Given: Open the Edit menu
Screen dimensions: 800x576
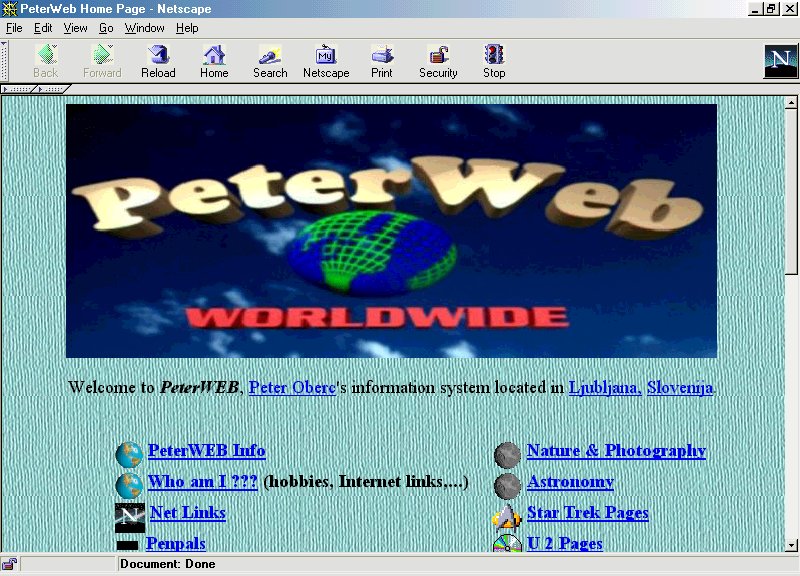Looking at the screenshot, I should (x=43, y=28).
